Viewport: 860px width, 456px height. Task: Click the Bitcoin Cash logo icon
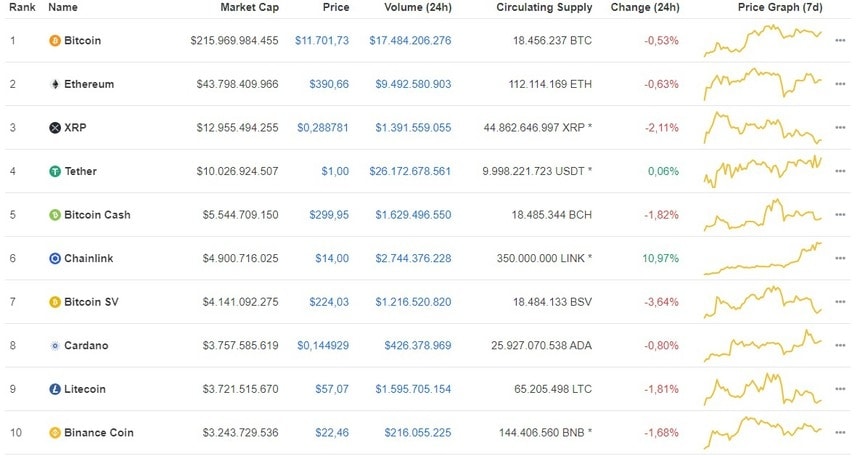55,215
